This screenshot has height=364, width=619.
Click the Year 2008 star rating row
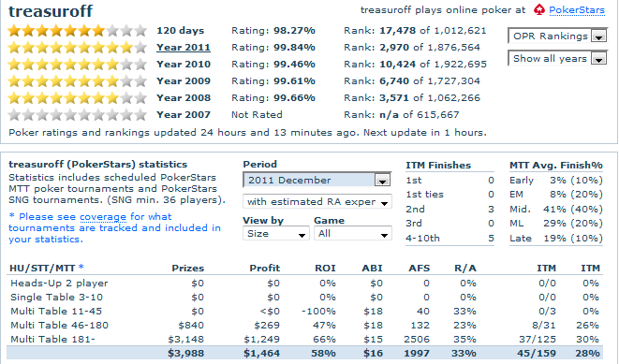pos(78,98)
